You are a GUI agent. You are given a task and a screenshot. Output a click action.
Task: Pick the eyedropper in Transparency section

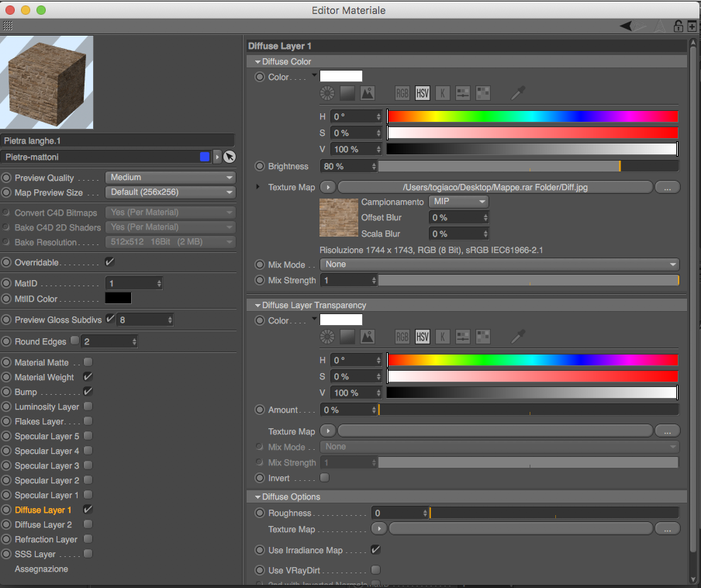tap(518, 337)
